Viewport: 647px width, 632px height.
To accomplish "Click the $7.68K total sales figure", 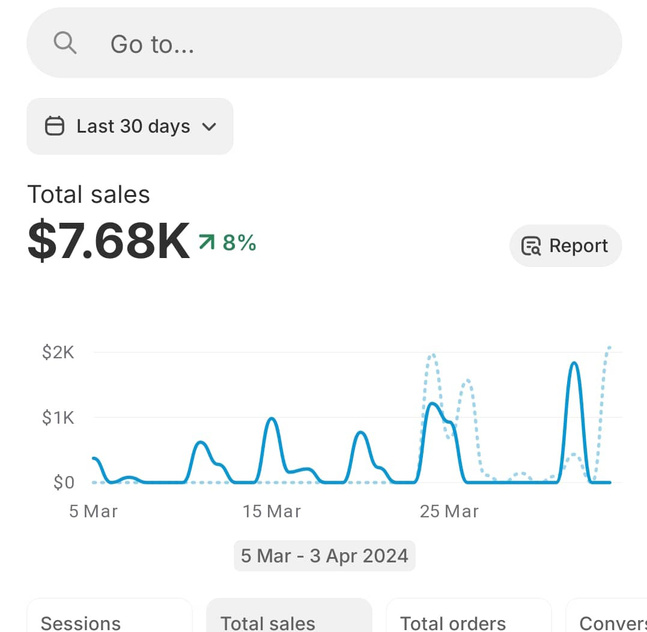I will (x=109, y=241).
